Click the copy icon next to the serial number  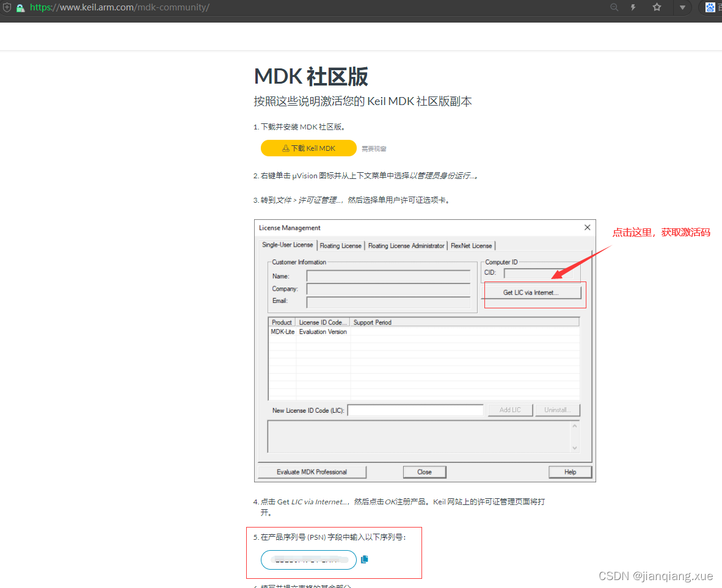pos(365,559)
